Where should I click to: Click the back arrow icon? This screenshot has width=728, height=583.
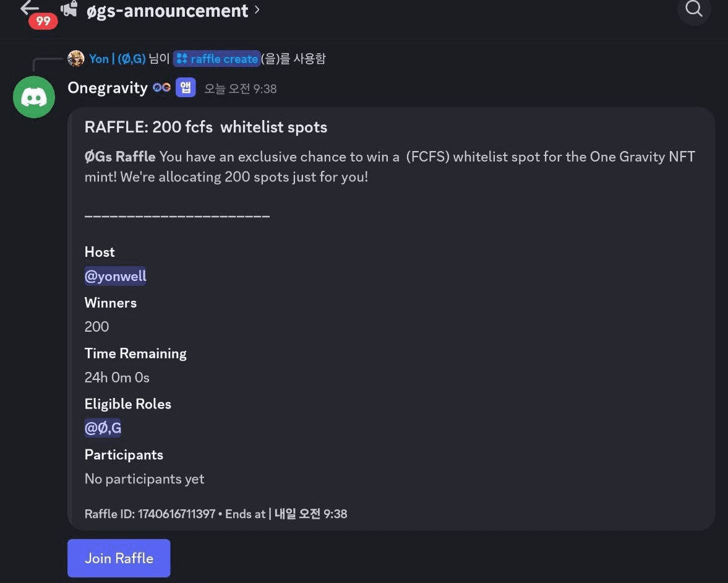pos(29,7)
